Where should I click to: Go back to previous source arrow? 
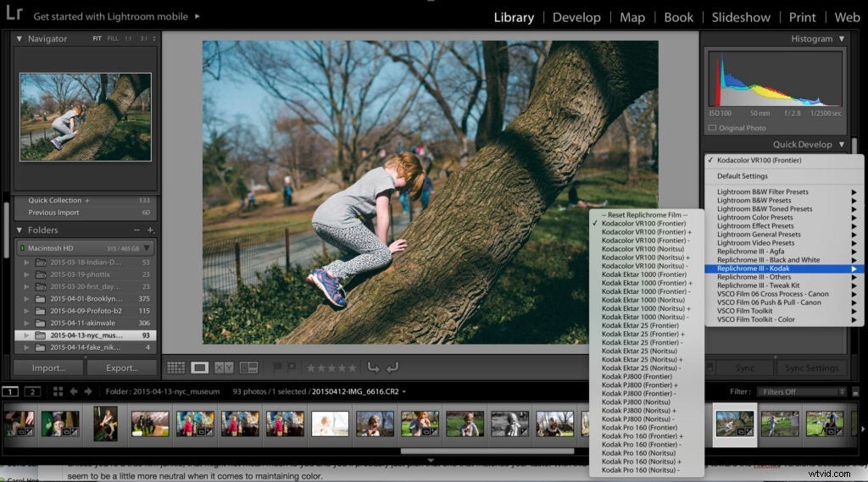[x=74, y=392]
